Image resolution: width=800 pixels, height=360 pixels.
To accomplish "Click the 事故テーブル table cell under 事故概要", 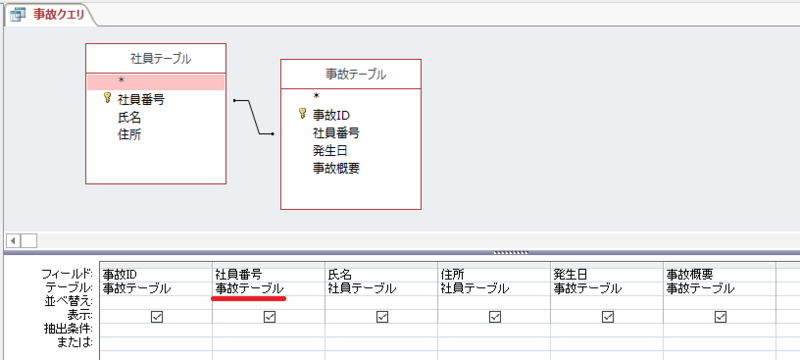I will [x=720, y=289].
